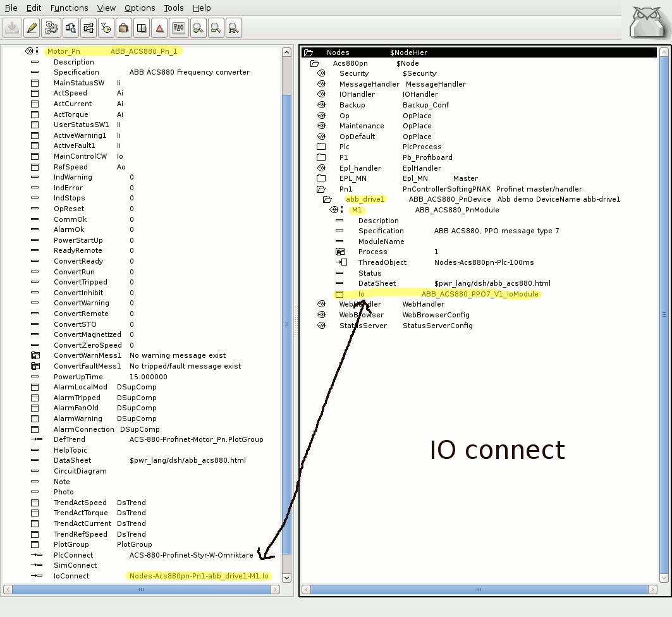The width and height of the screenshot is (672, 617).
Task: Click the Security object icon
Action: (321, 73)
